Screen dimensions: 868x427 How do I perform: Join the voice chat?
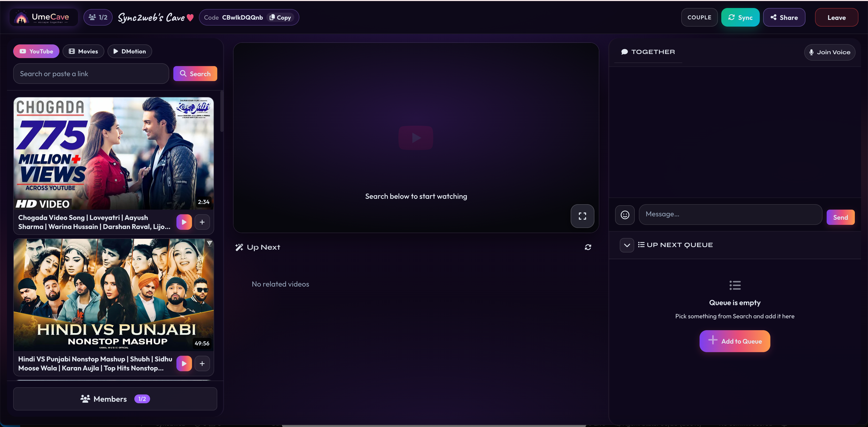click(830, 52)
